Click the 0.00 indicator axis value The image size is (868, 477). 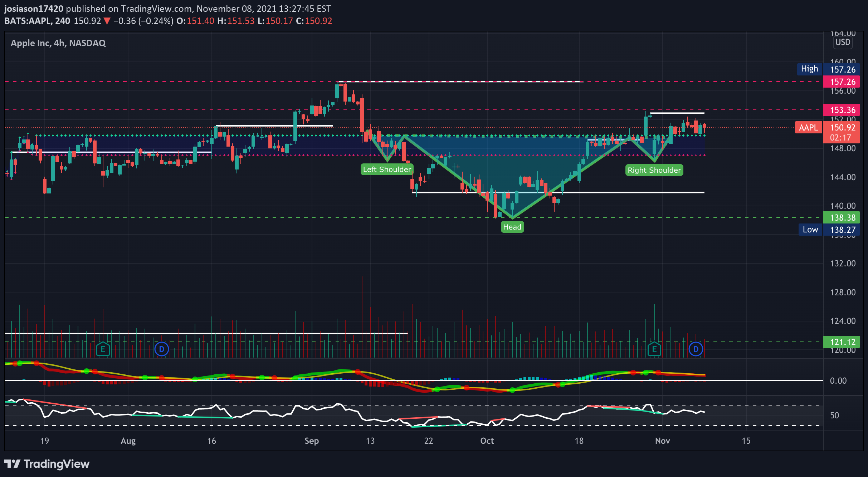pyautogui.click(x=838, y=381)
